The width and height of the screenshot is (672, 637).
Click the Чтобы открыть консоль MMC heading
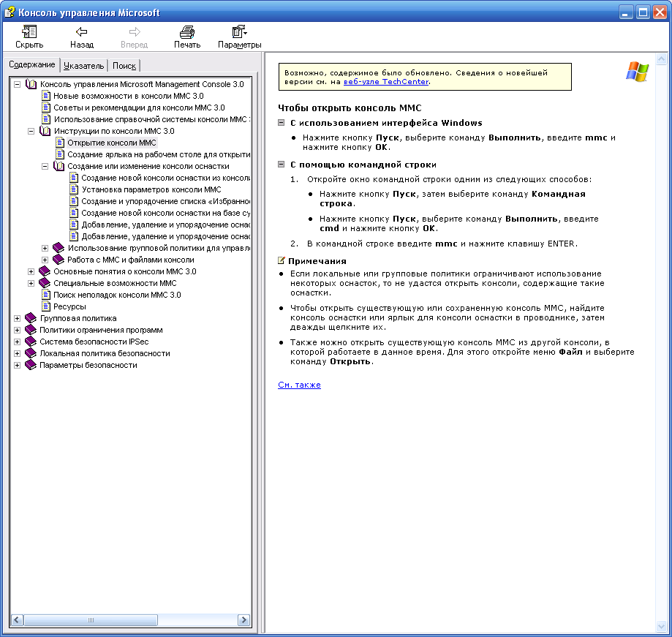350,108
